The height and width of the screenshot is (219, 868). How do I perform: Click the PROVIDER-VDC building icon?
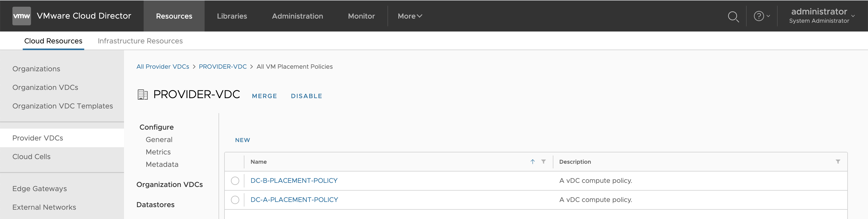[143, 95]
